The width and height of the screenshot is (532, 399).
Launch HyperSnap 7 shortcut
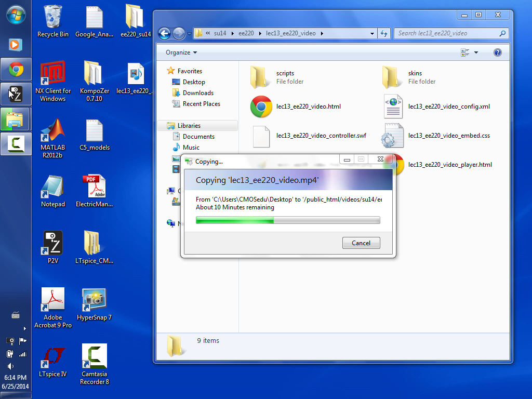[x=95, y=304]
